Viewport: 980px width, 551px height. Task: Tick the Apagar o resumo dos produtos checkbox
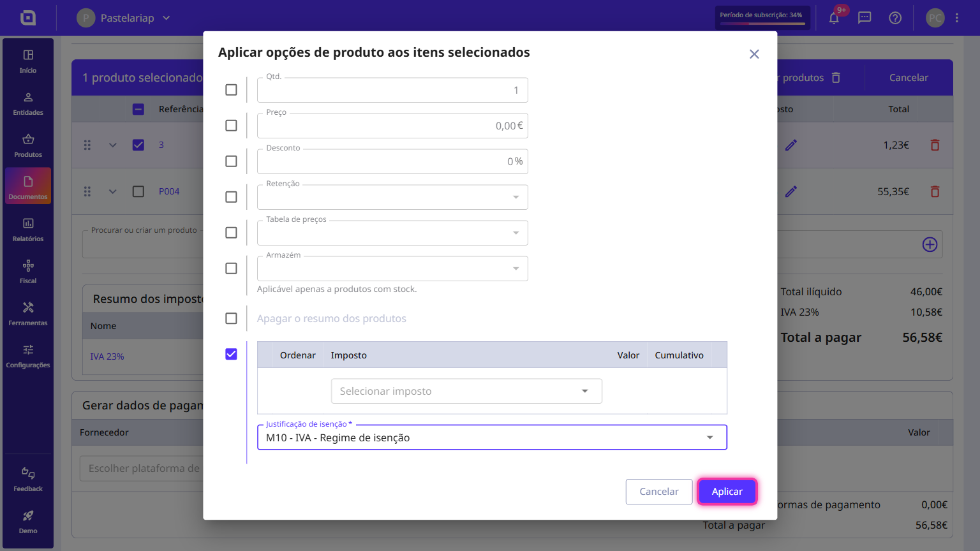coord(231,318)
